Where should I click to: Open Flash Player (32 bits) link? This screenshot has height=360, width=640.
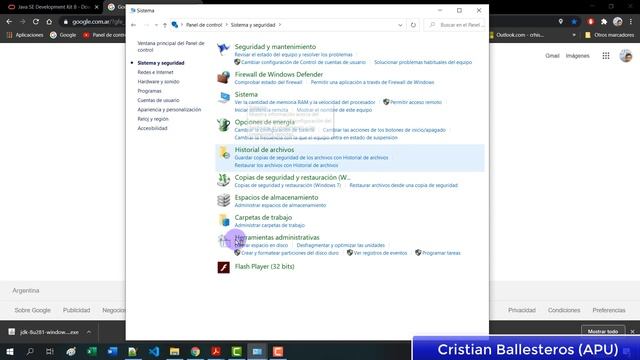click(264, 267)
